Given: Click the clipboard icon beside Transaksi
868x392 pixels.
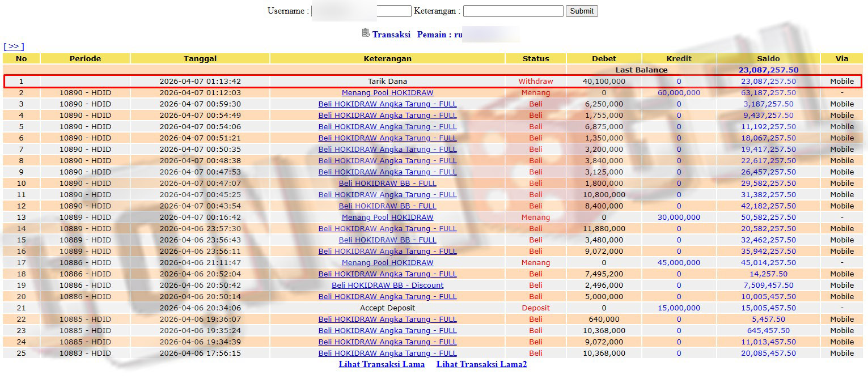Looking at the screenshot, I should click(366, 33).
